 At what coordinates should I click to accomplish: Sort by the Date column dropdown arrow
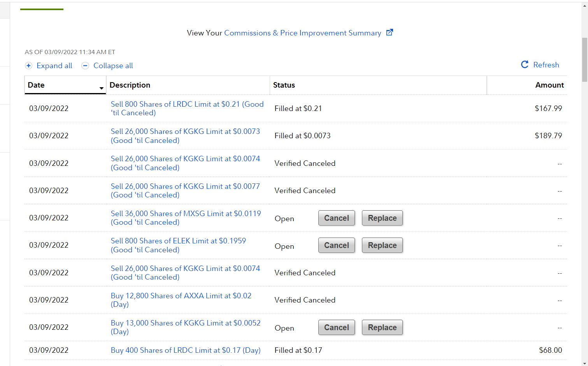coord(101,88)
